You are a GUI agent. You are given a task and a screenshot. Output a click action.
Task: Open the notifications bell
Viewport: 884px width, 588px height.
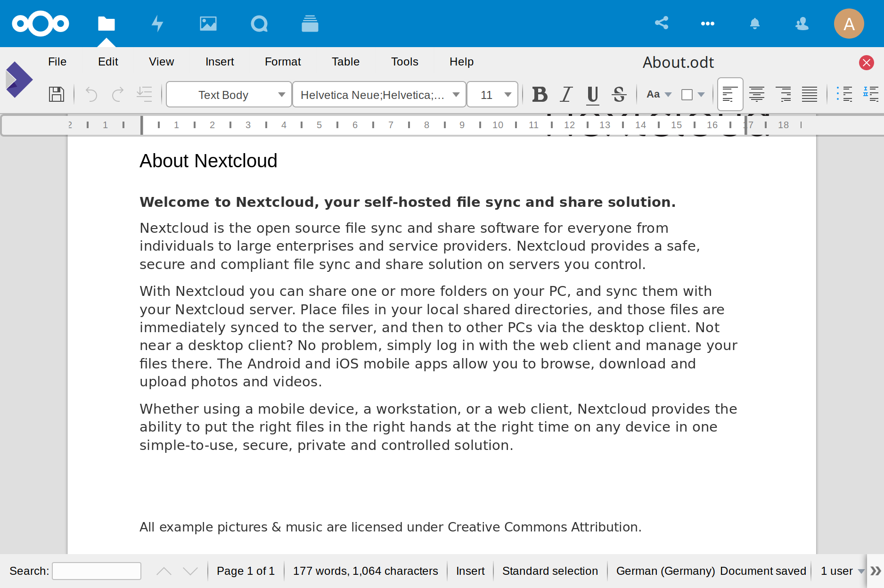pyautogui.click(x=754, y=24)
